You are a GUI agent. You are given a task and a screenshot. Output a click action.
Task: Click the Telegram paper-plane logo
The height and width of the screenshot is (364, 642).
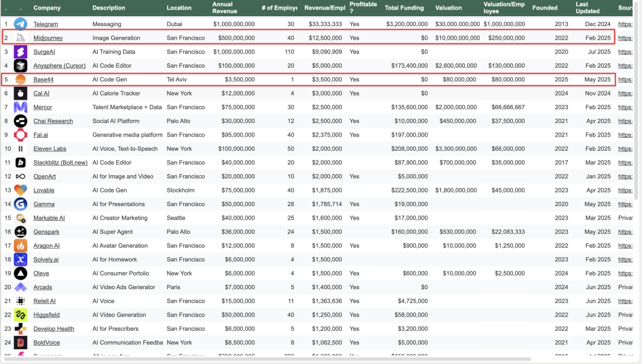click(x=20, y=24)
